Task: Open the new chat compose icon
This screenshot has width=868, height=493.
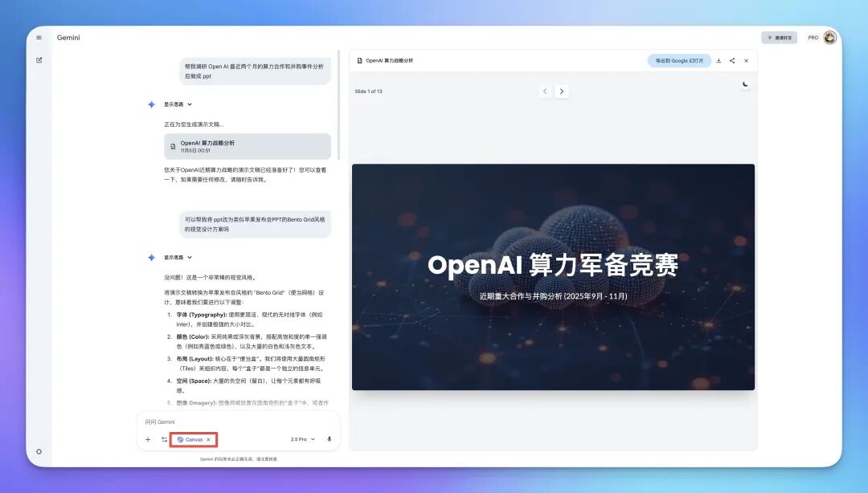Action: click(x=39, y=59)
